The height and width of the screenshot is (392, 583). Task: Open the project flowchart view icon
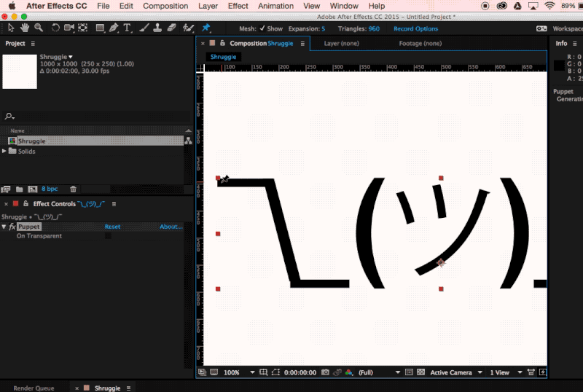click(x=188, y=141)
